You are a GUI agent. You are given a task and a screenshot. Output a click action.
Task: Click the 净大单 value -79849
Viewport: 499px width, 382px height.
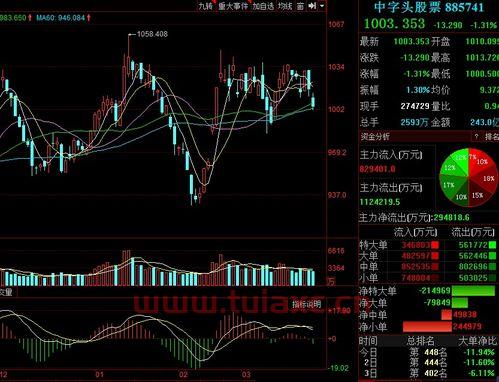point(437,303)
